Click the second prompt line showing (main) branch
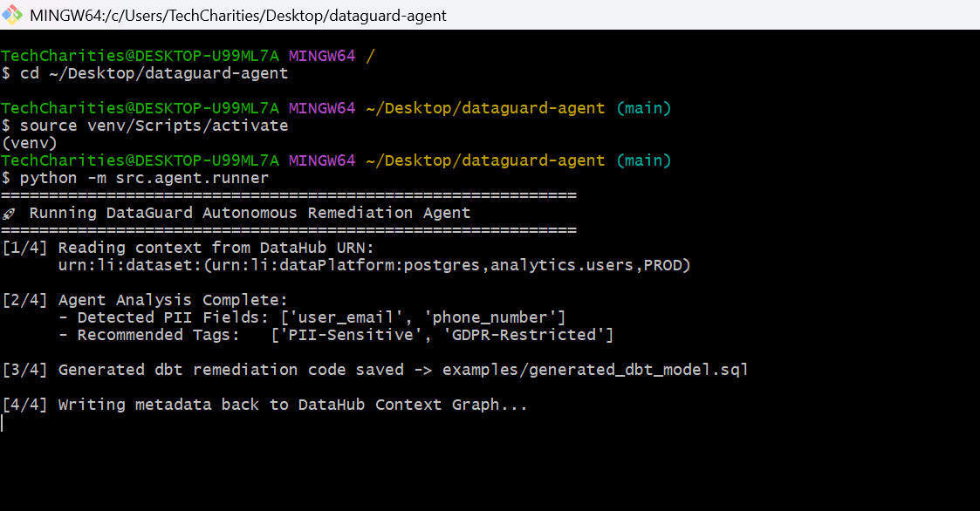The width and height of the screenshot is (980, 511). point(336,109)
